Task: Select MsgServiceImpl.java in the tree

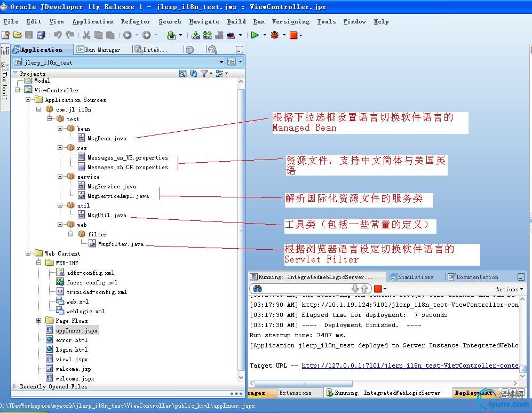Action: coord(118,196)
